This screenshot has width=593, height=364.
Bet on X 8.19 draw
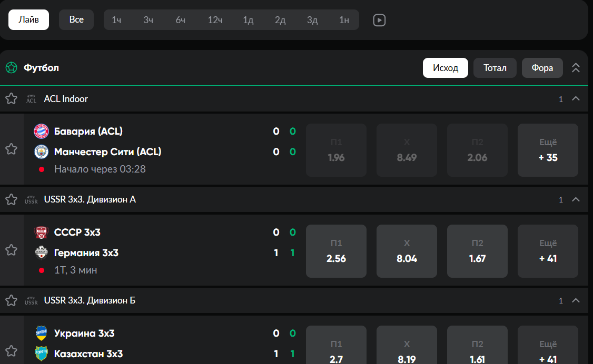[x=407, y=345]
